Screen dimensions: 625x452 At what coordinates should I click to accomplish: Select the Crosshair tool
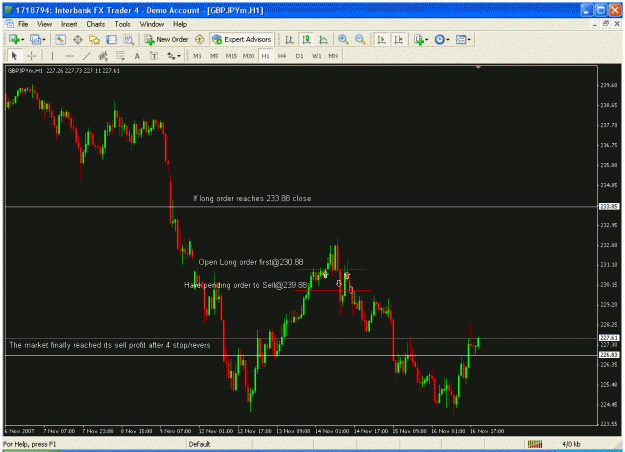[x=32, y=56]
